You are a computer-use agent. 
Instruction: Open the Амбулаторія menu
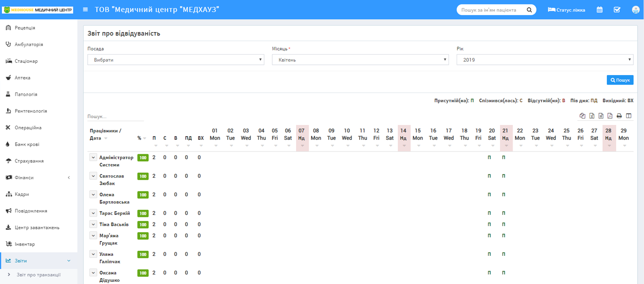pos(38,44)
